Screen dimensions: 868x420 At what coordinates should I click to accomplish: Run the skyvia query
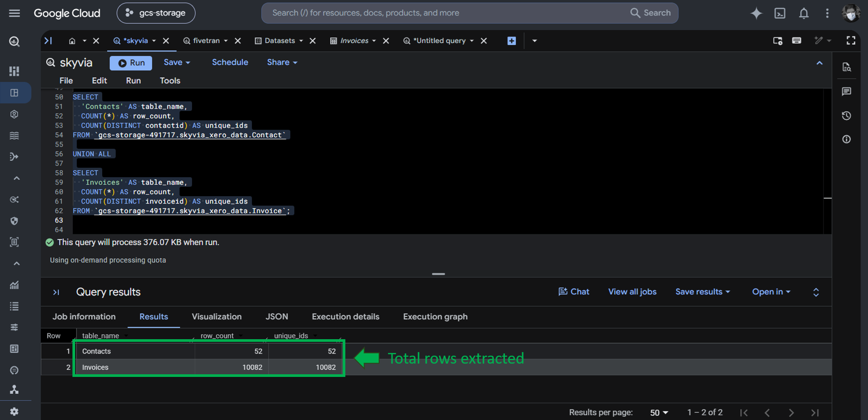131,63
